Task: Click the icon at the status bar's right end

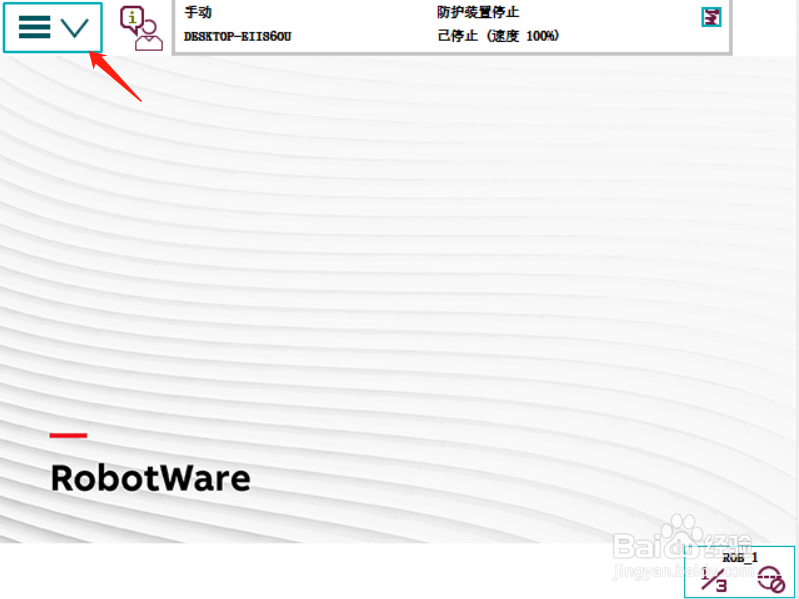Action: [x=711, y=17]
